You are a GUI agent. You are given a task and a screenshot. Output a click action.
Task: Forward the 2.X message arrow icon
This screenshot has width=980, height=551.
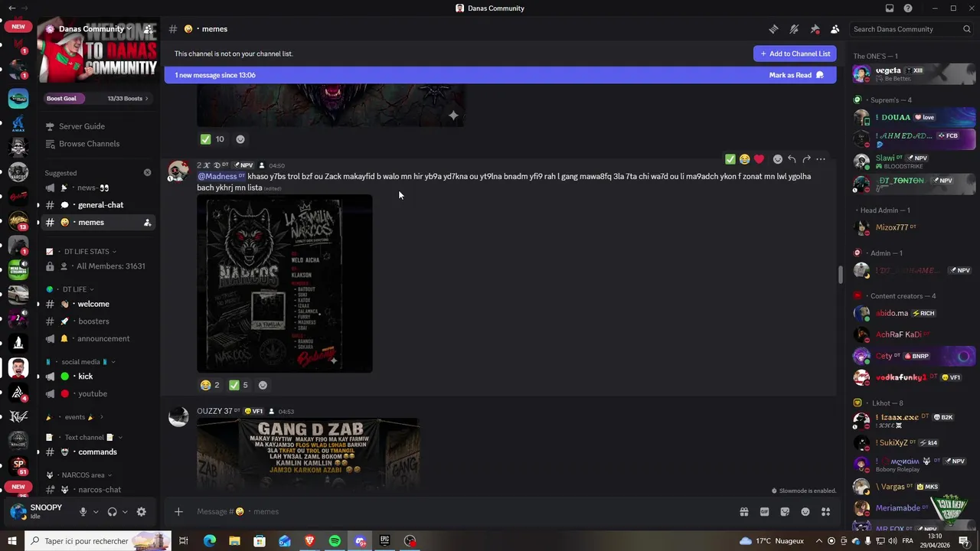(806, 159)
